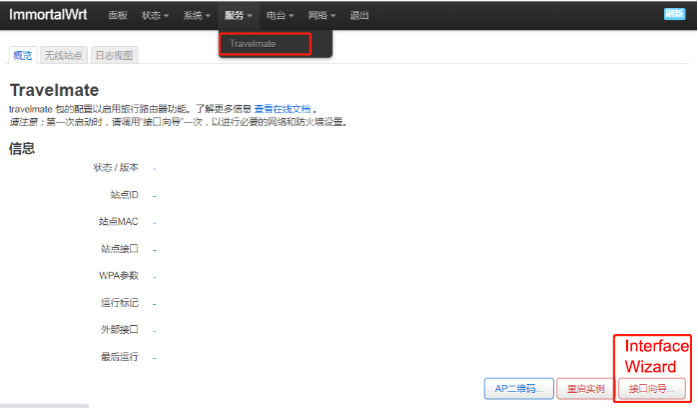The height and width of the screenshot is (408, 698).
Task: Expand the 状态 dropdown menu
Action: 154,16
